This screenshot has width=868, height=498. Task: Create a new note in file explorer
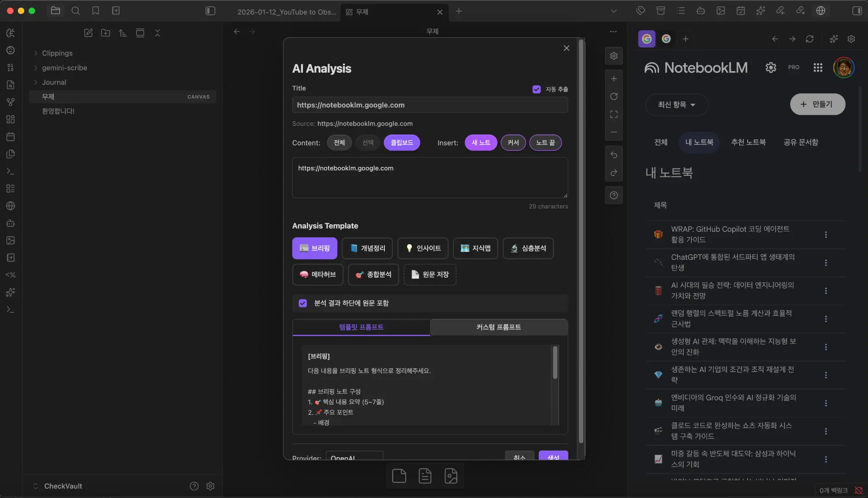tap(88, 33)
